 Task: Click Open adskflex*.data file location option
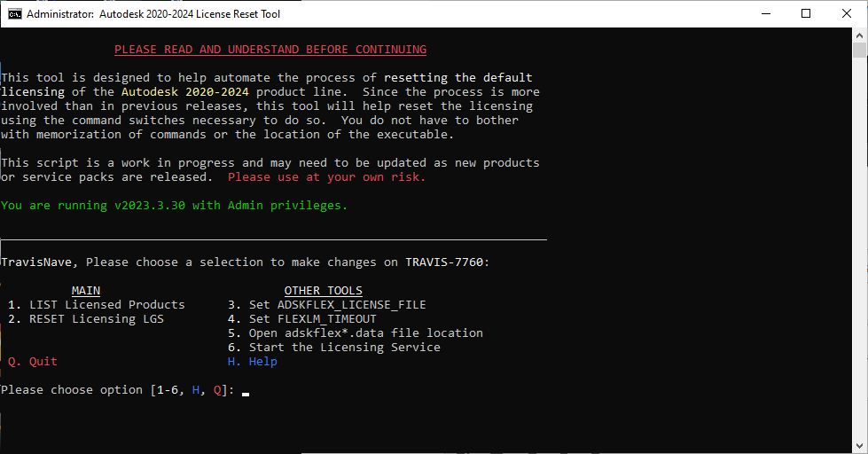point(355,333)
